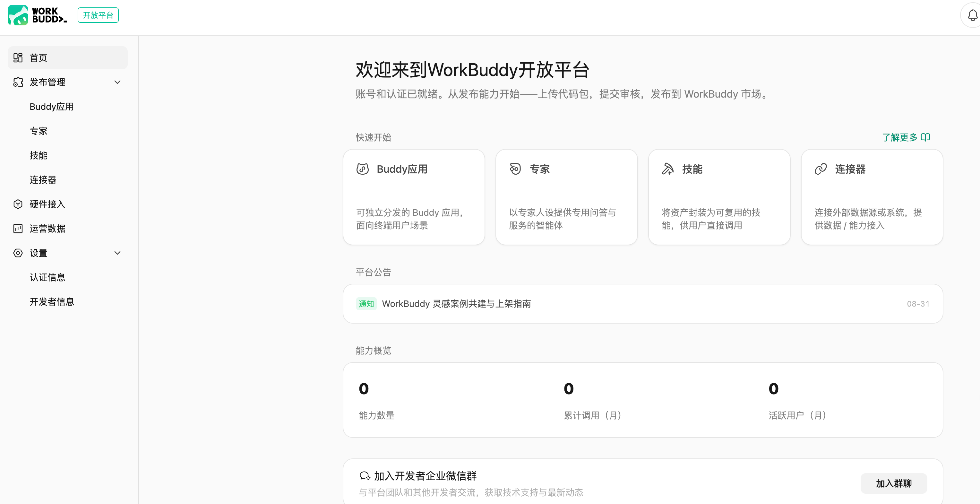This screenshot has width=980, height=504.
Task: Click the 平台公告 section label
Action: tap(374, 272)
